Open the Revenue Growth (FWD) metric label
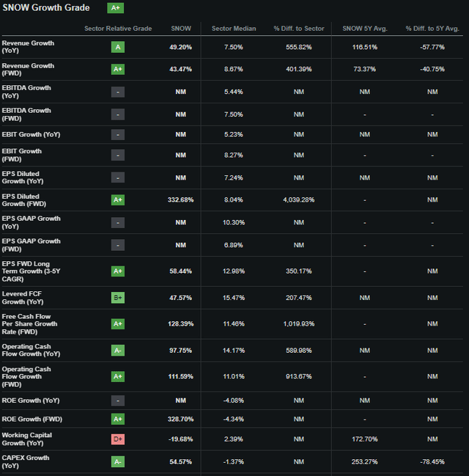 [x=28, y=70]
